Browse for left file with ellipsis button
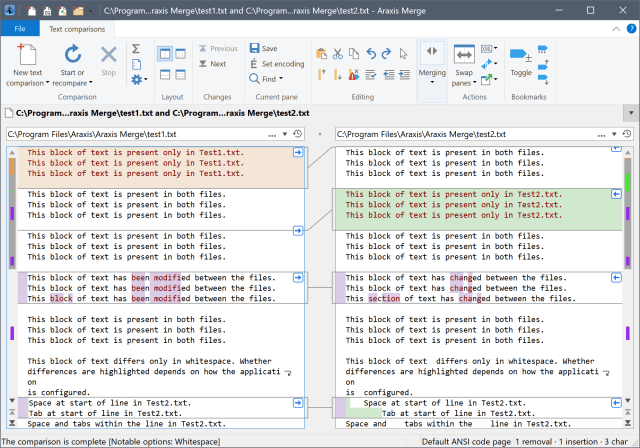This screenshot has width=640, height=448. tap(272, 135)
